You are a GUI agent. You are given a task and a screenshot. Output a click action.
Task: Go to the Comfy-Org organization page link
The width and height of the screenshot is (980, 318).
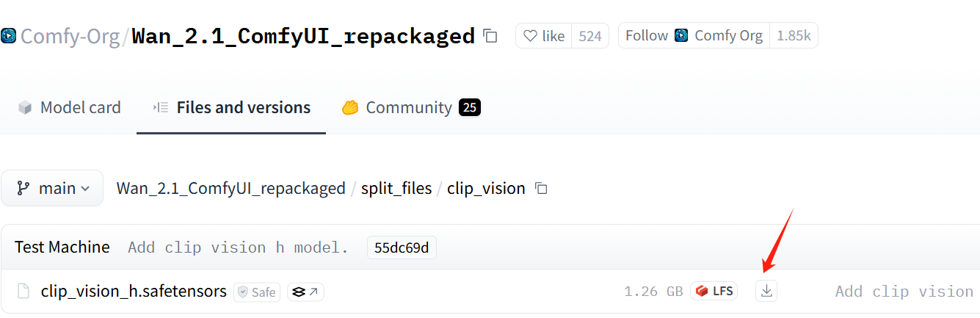[70, 35]
